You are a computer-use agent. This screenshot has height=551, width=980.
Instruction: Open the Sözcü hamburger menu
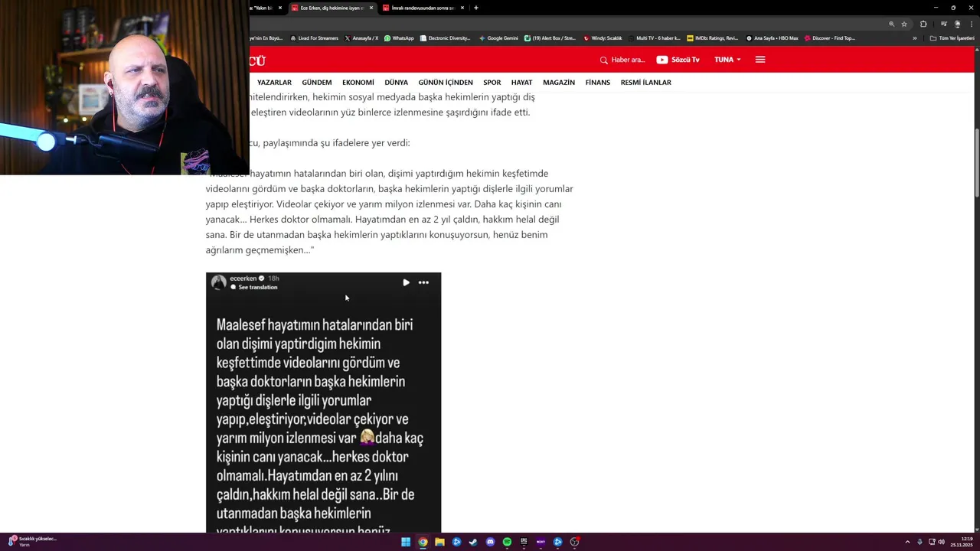click(x=760, y=60)
